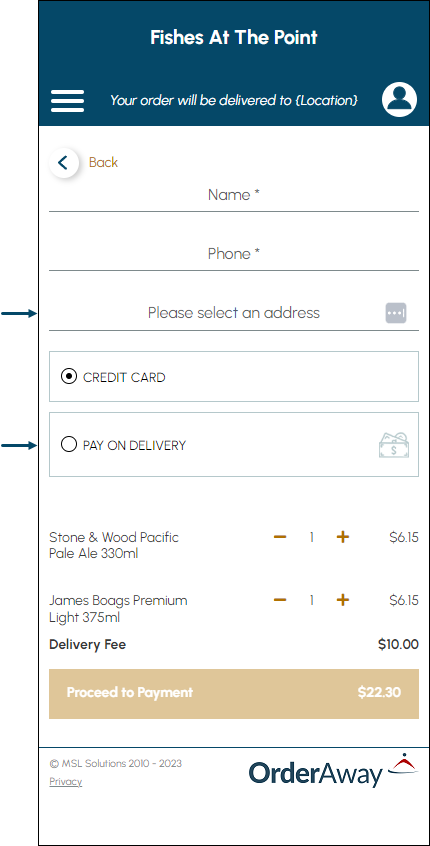Click the Name input field
Viewport: 430px width, 846px height.
coord(234,195)
